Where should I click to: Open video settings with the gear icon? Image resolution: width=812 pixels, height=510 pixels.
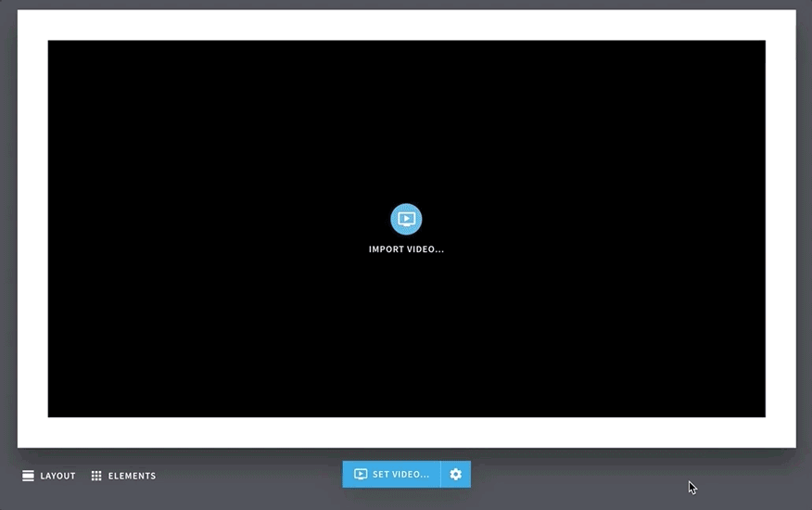pos(455,474)
